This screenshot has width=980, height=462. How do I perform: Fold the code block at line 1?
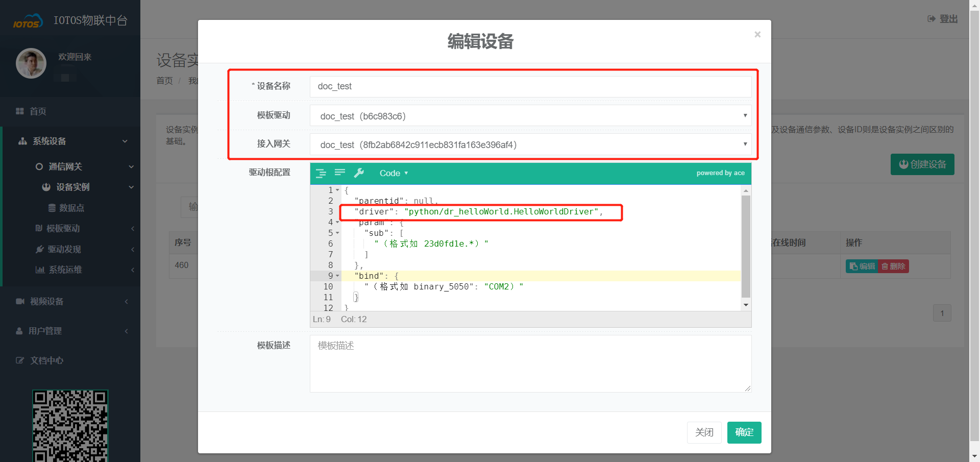(x=337, y=190)
